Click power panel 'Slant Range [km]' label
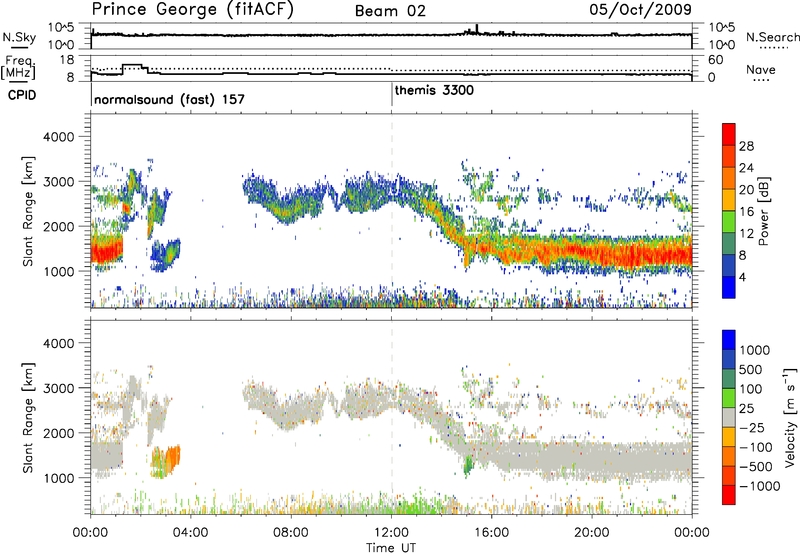This screenshot has width=800, height=554. pyautogui.click(x=28, y=211)
